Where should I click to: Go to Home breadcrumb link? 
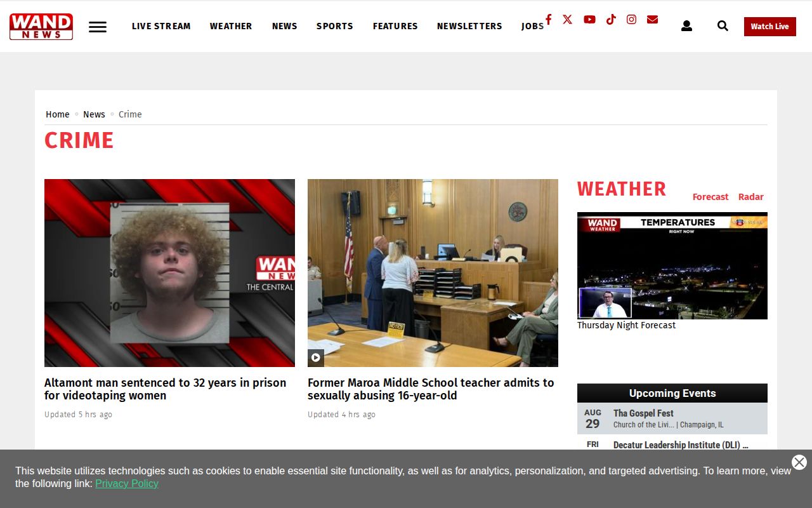point(58,114)
